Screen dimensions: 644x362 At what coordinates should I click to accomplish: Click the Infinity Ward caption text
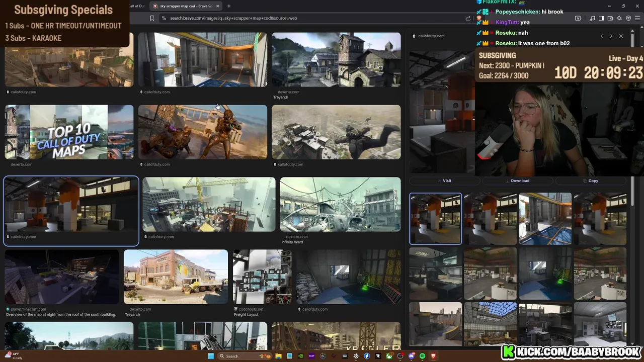coord(292,242)
